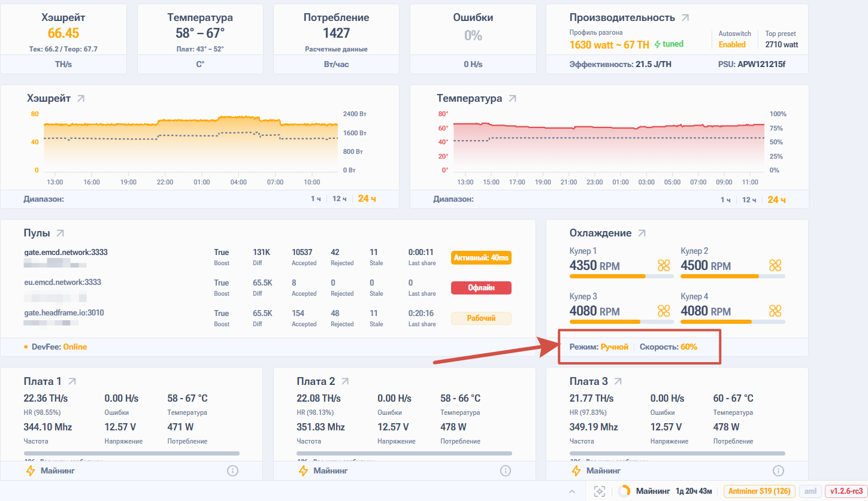Click the Antminer S19 (126) badge

759,491
